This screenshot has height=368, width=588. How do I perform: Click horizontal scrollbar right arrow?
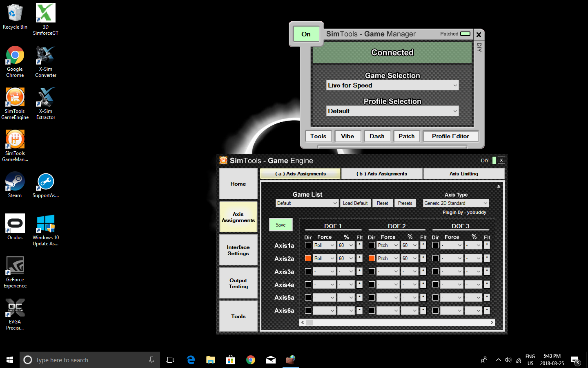click(x=492, y=323)
